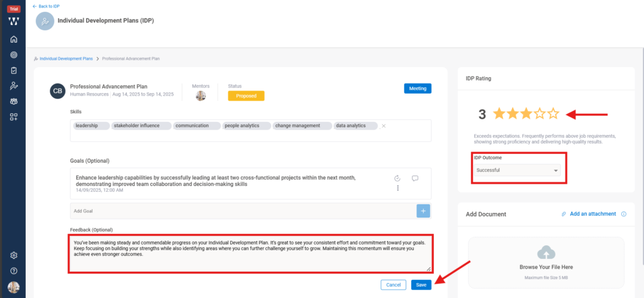Click the Proposed status badge
This screenshot has height=298, width=644.
click(x=246, y=96)
